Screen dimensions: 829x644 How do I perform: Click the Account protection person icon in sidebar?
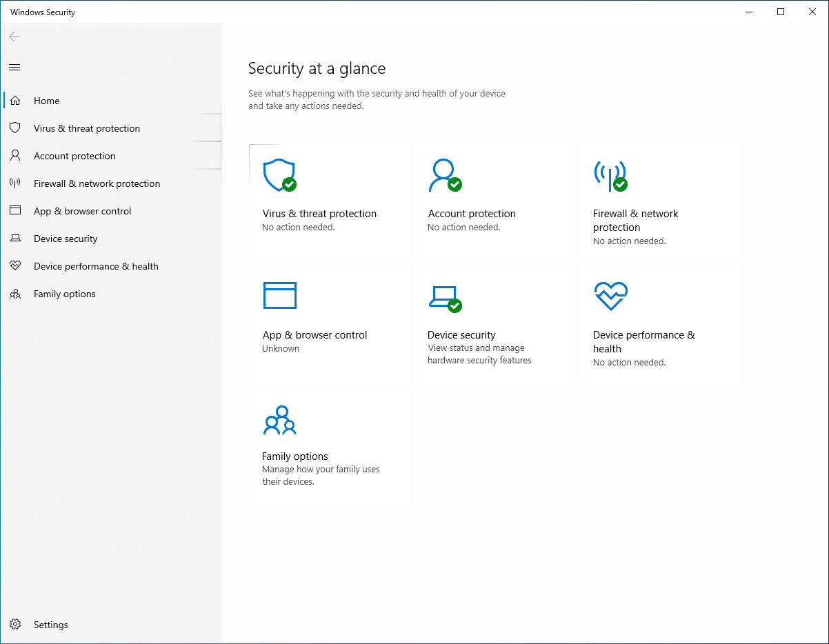point(15,156)
